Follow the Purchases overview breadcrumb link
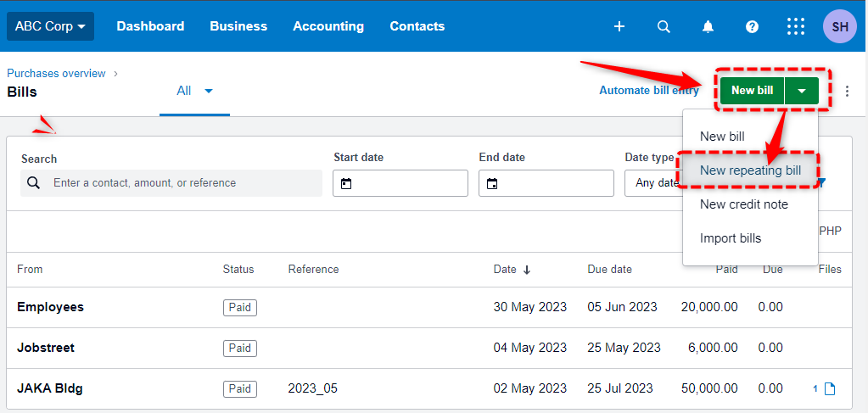The image size is (868, 413). coord(56,74)
